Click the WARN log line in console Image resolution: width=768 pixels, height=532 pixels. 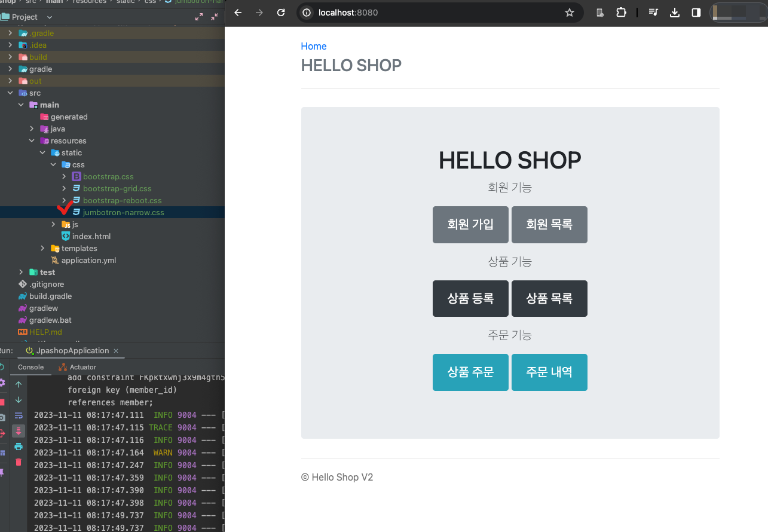129,452
